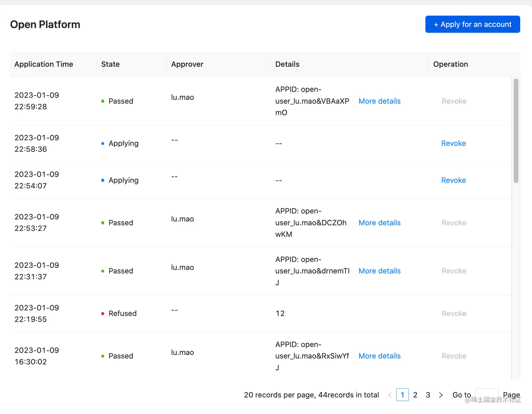This screenshot has width=532, height=414.
Task: Open page 2 of the records
Action: pos(415,395)
